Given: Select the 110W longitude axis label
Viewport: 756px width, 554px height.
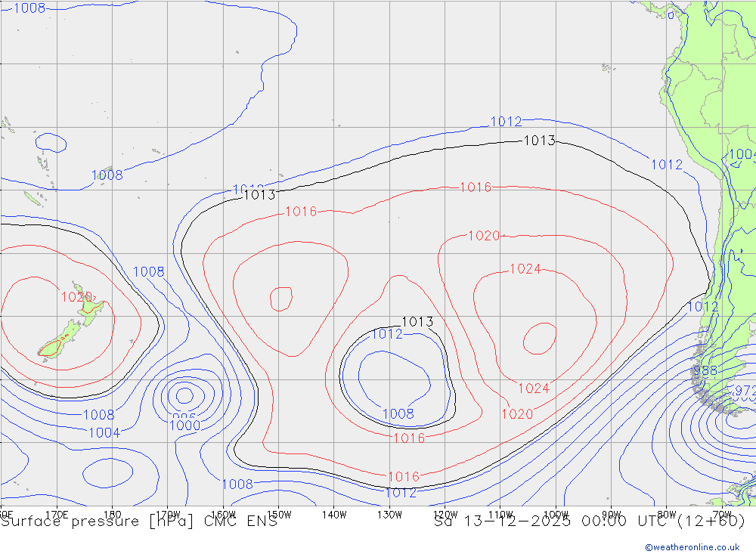Looking at the screenshot, I should click(500, 515).
